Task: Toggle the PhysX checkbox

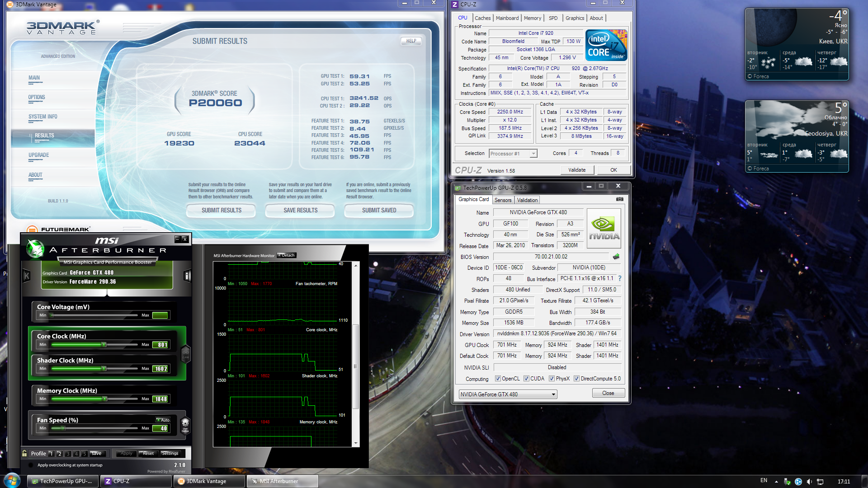Action: click(x=552, y=379)
